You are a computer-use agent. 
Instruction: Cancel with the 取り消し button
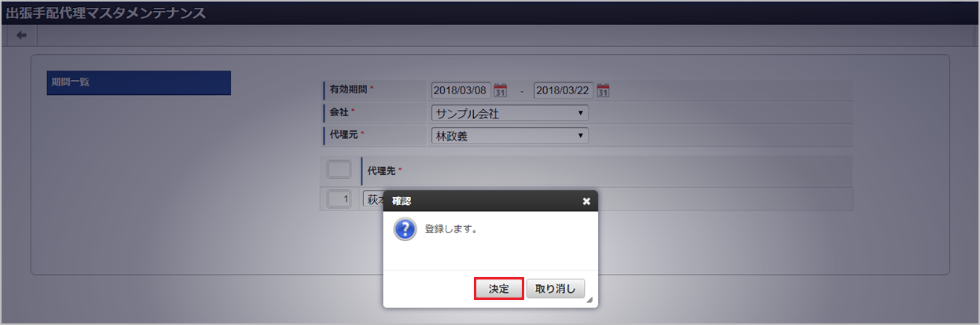point(555,288)
